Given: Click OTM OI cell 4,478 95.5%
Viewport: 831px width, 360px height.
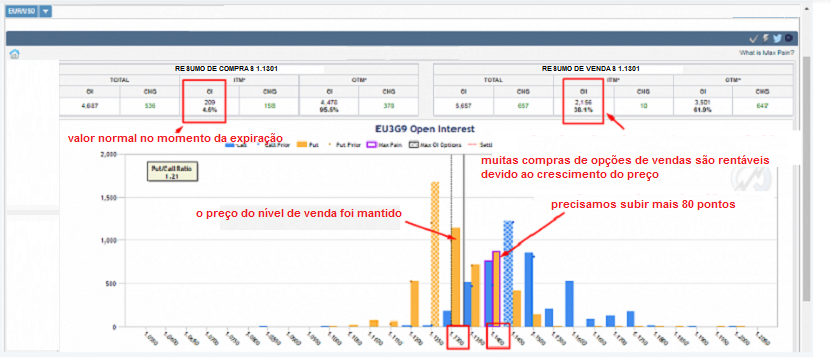Looking at the screenshot, I should pyautogui.click(x=329, y=106).
